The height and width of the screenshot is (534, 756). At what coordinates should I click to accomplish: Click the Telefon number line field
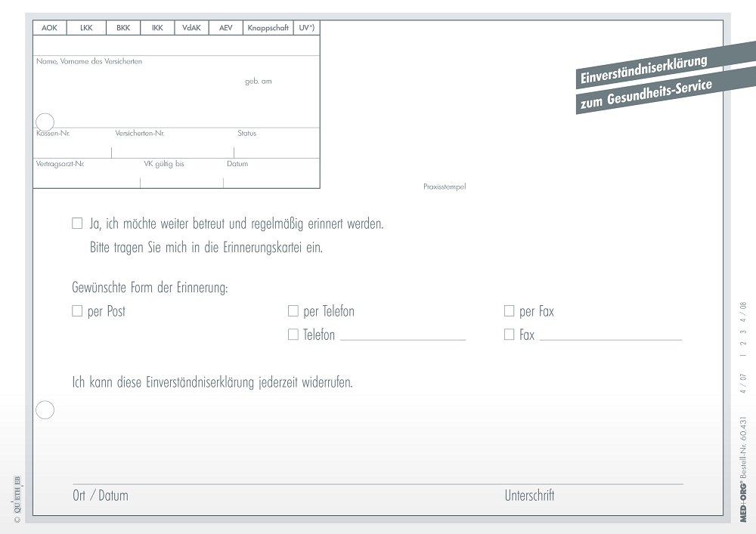[x=403, y=335]
